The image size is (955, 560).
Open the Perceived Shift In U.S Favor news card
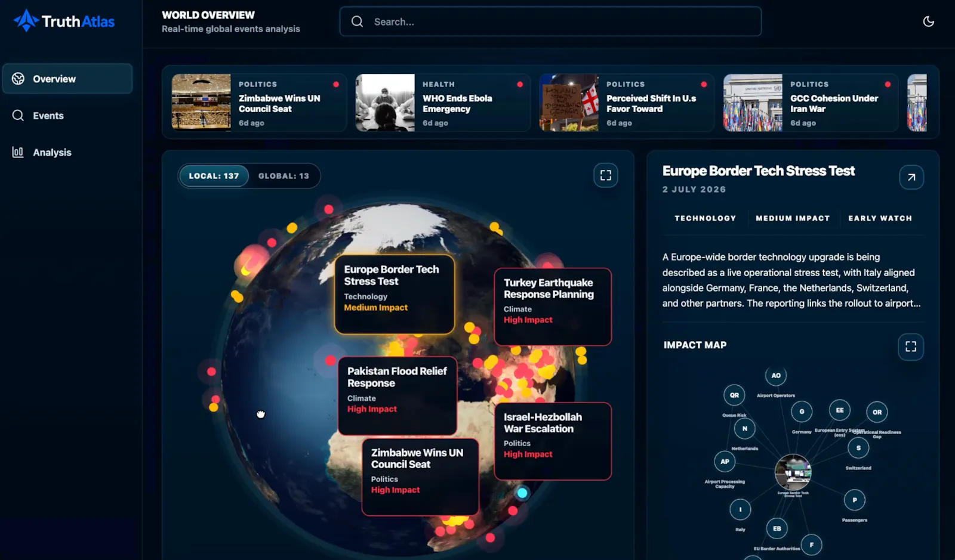(x=627, y=103)
